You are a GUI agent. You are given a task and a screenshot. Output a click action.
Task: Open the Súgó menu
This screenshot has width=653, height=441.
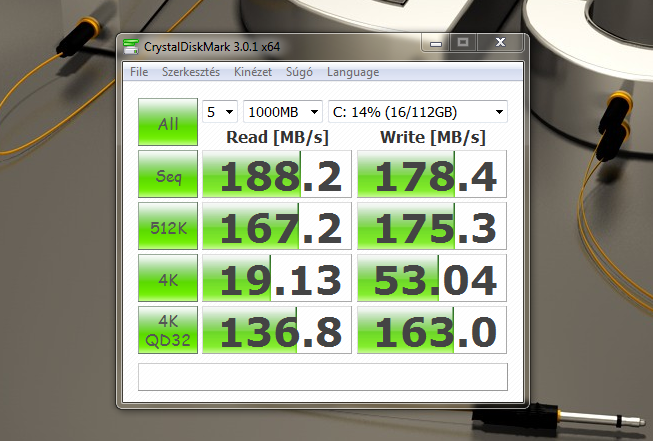299,72
